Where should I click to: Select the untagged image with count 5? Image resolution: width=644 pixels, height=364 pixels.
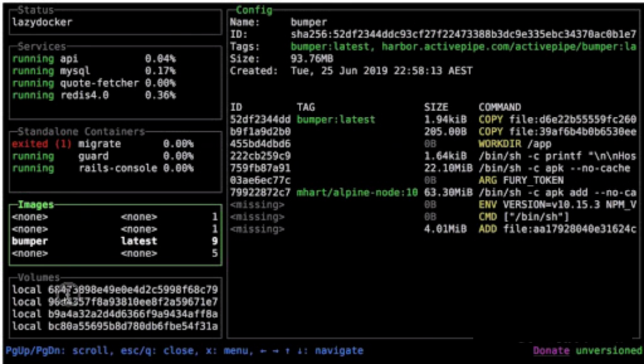point(115,254)
